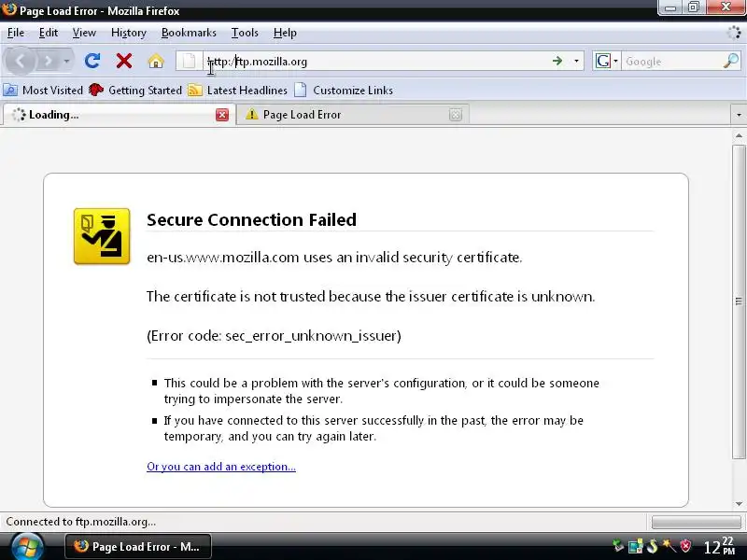Open the Help menu

coord(285,33)
